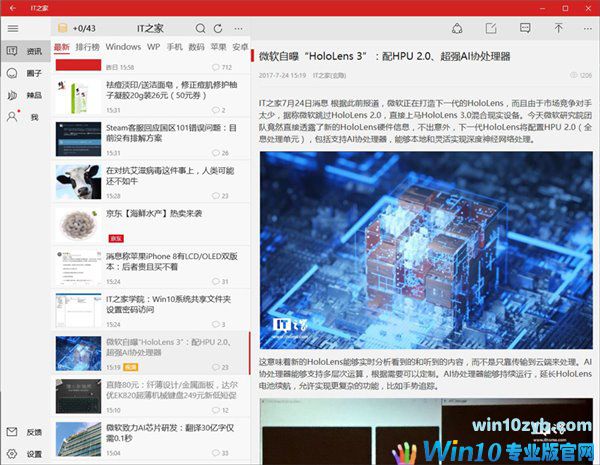Image resolution: width=600 pixels, height=465 pixels.
Task: Click the scroll-to-top arrow icon
Action: point(558,28)
